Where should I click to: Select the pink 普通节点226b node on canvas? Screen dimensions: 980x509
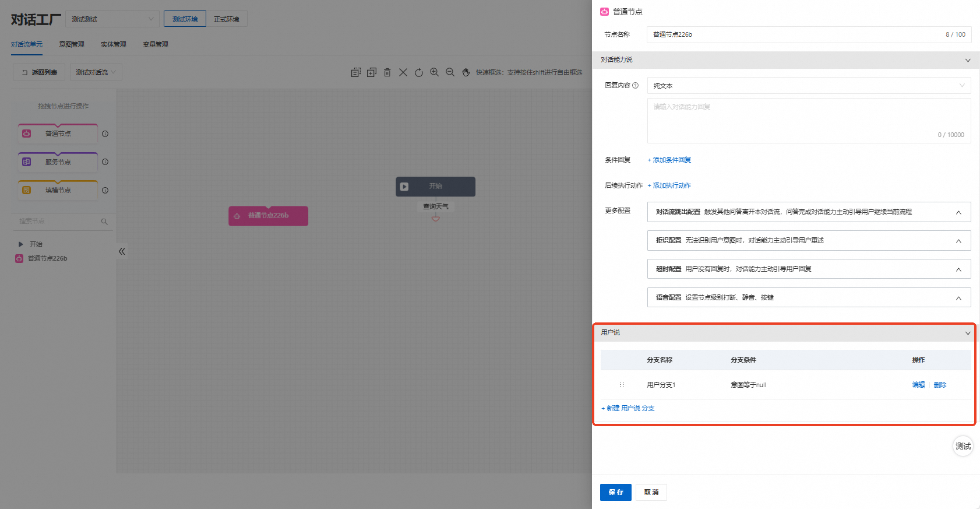coord(268,216)
